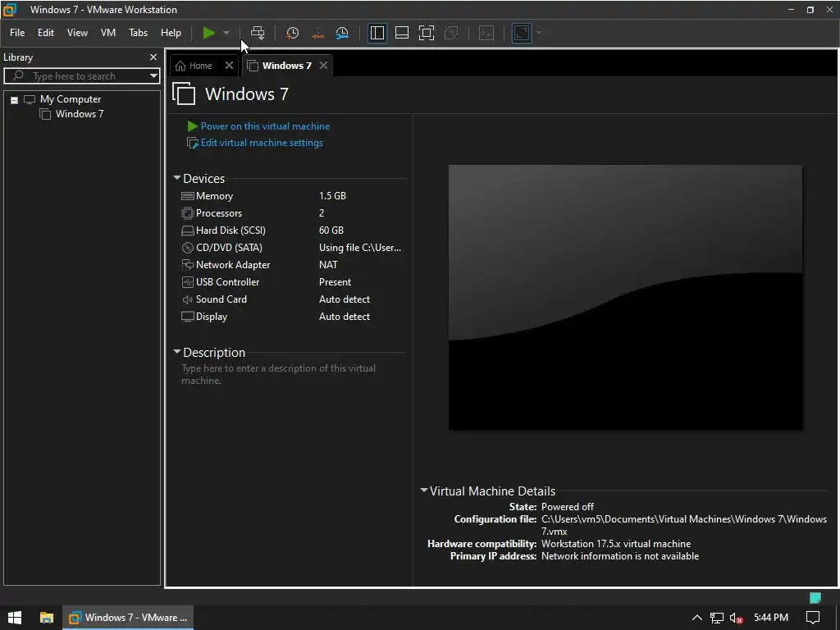This screenshot has height=630, width=840.
Task: Open File Explorer from the taskbar
Action: 47,617
